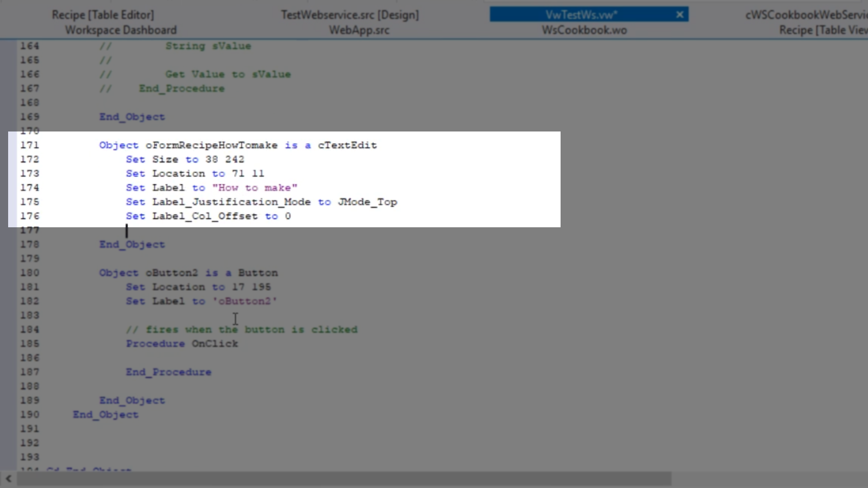Click line number 185 in gutter
The image size is (868, 488).
(x=29, y=343)
